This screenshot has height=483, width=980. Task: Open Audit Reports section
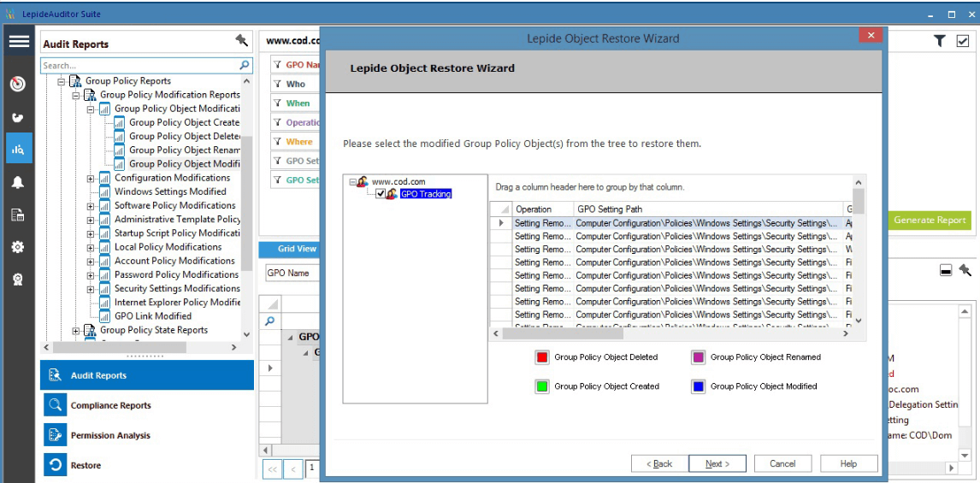pyautogui.click(x=147, y=375)
